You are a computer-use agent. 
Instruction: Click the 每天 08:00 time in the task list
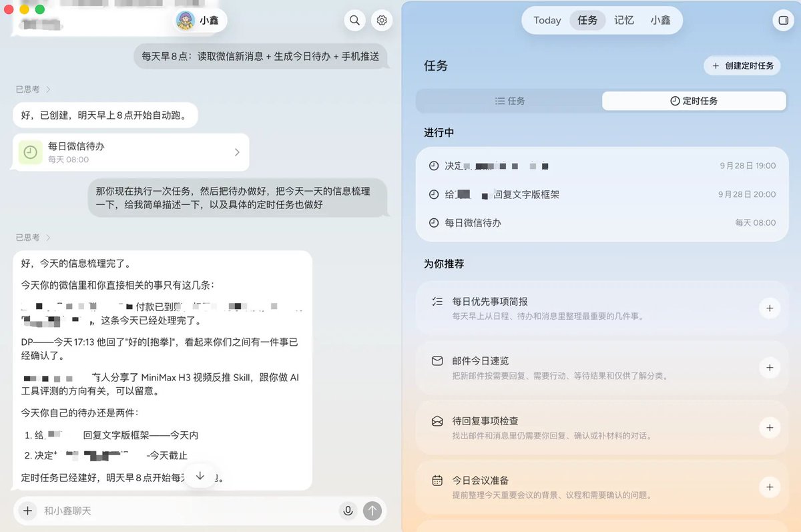[756, 223]
